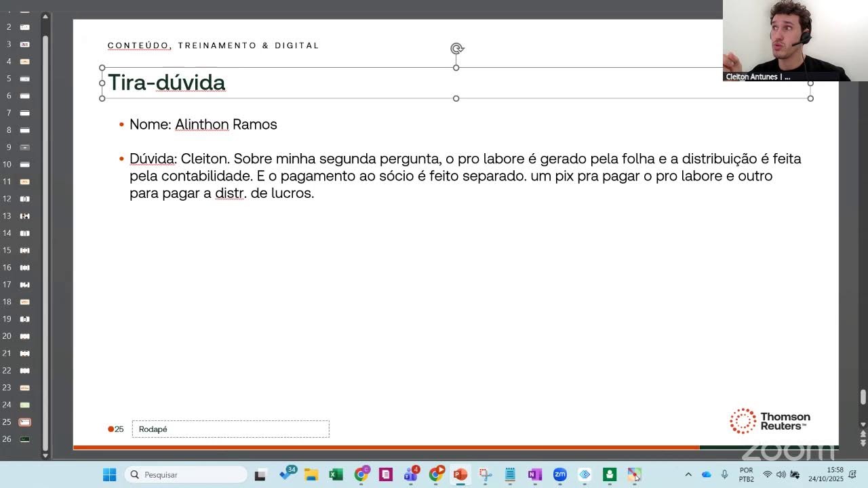This screenshot has height=488, width=868.
Task: Open the Zoom app in taskbar
Action: coord(559,474)
